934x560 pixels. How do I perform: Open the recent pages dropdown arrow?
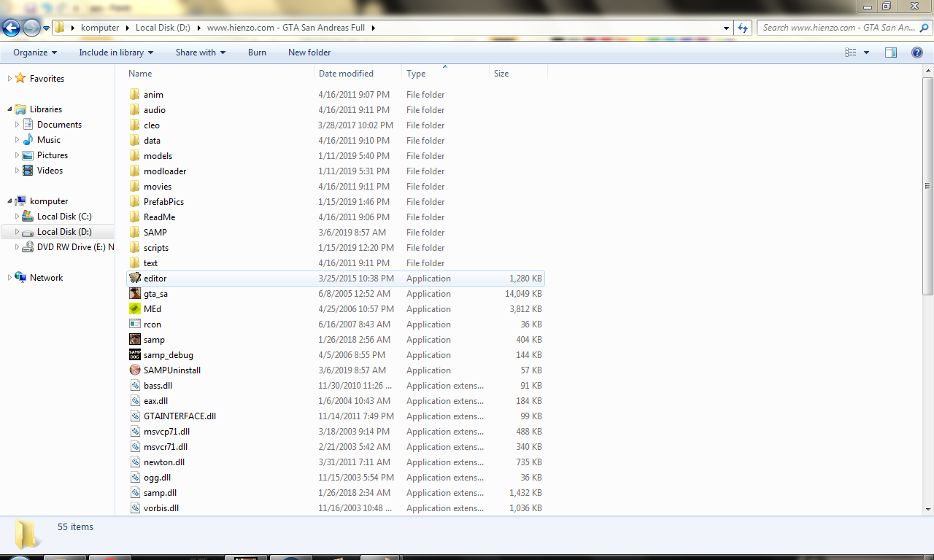(46, 28)
